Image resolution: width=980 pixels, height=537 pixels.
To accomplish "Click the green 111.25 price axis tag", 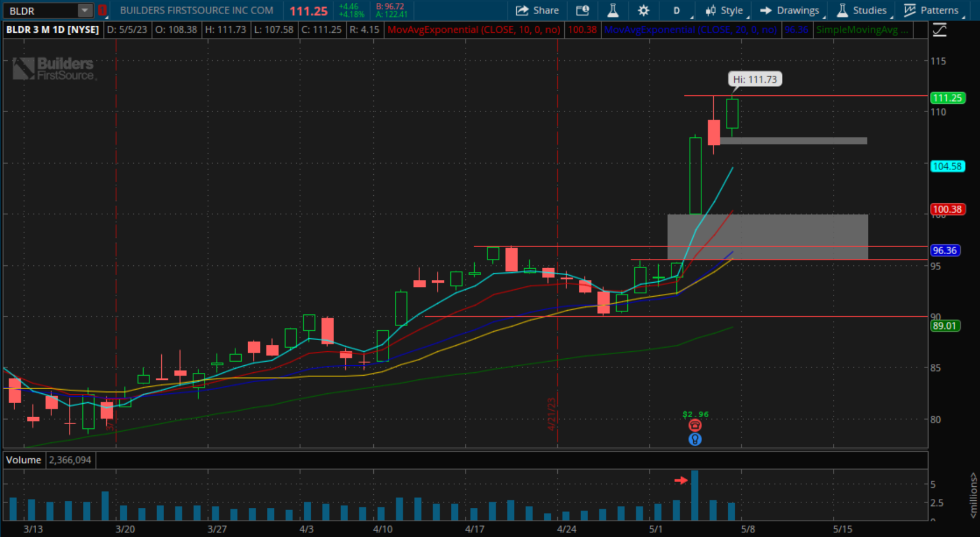I will [947, 98].
